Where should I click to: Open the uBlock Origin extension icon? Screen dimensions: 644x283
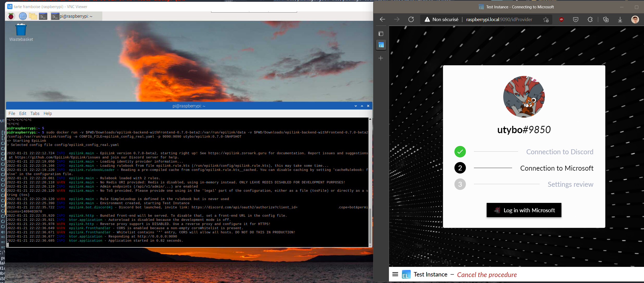(x=561, y=20)
